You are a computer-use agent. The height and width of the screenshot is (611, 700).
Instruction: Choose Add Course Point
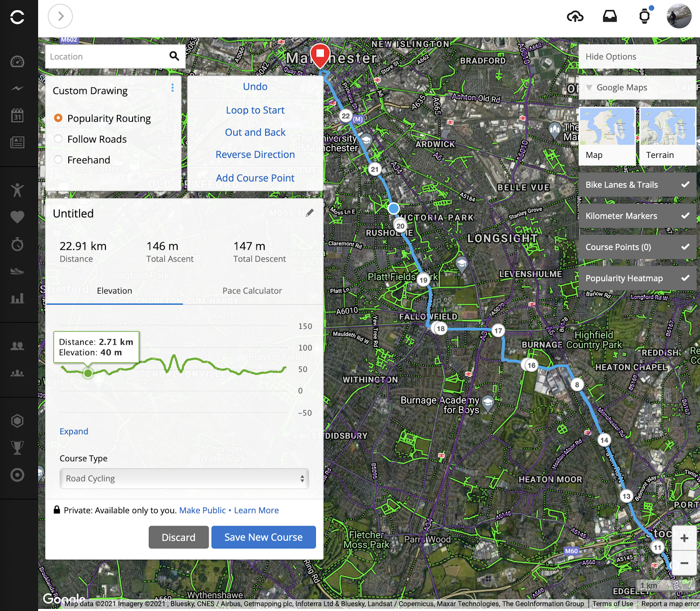255,178
